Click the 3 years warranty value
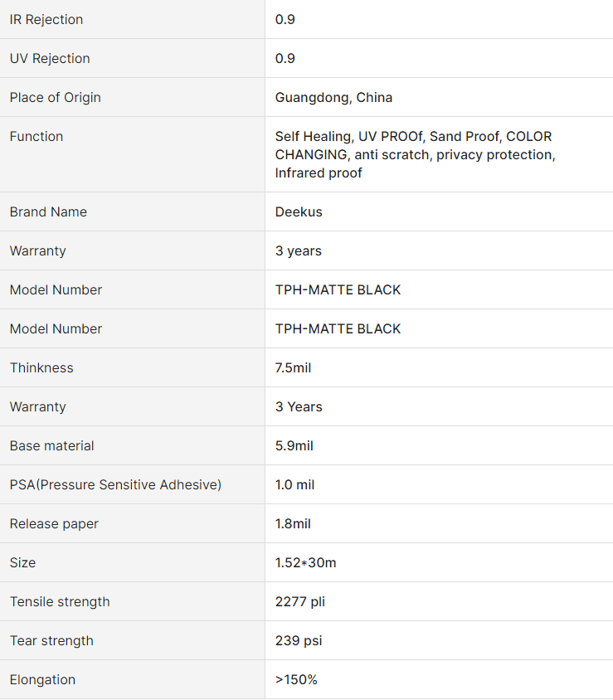The image size is (613, 700). [299, 251]
